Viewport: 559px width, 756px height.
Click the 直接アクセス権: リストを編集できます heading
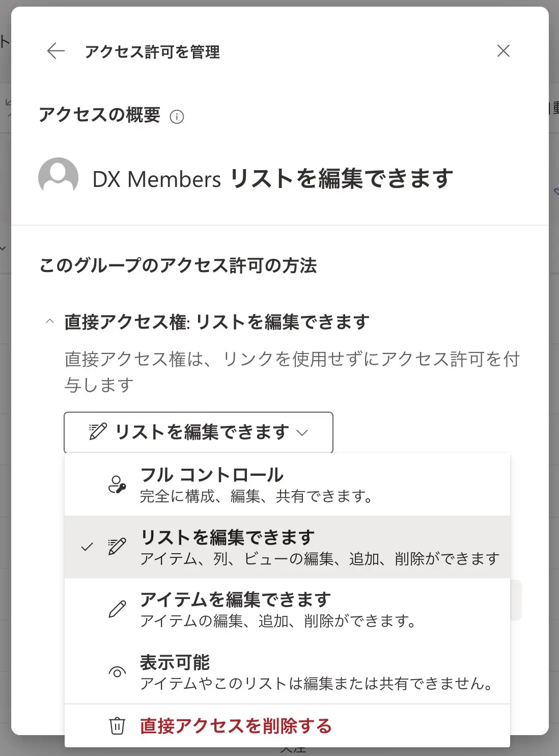click(x=217, y=322)
